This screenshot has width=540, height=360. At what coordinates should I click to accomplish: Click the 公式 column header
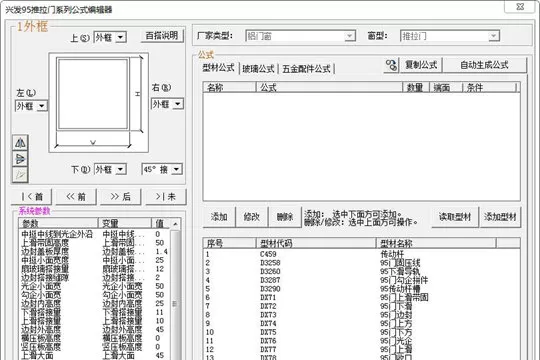329,88
